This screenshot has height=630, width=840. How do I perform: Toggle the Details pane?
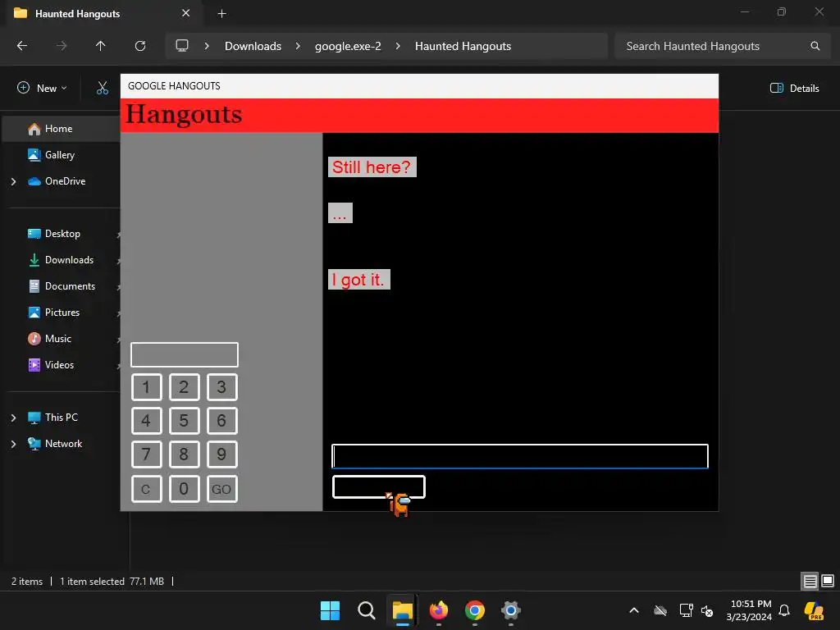(x=794, y=88)
